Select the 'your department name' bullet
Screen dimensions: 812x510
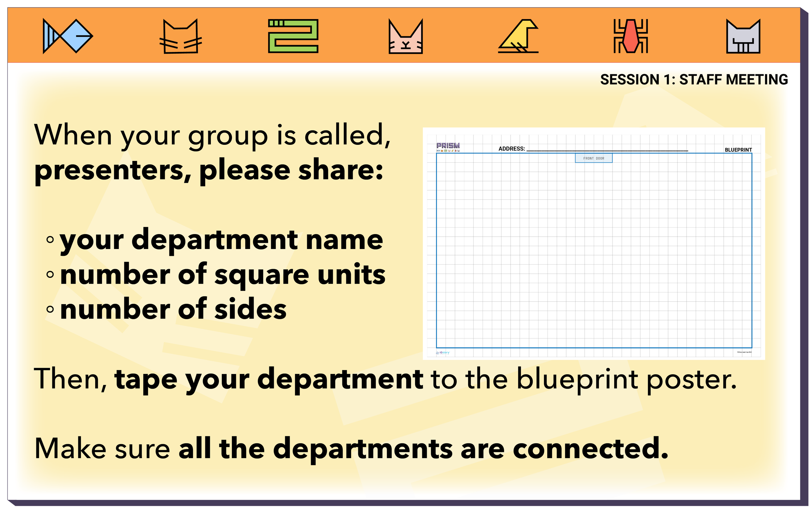pyautogui.click(x=221, y=240)
